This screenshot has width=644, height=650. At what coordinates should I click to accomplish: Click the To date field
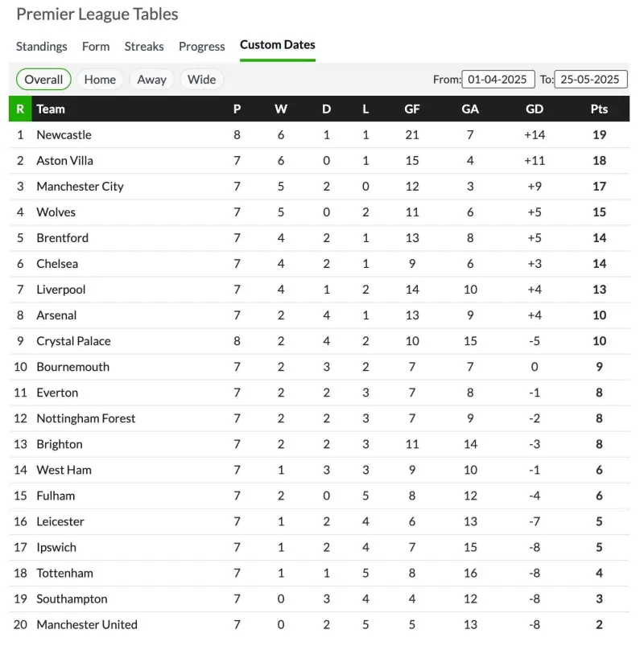(x=591, y=79)
